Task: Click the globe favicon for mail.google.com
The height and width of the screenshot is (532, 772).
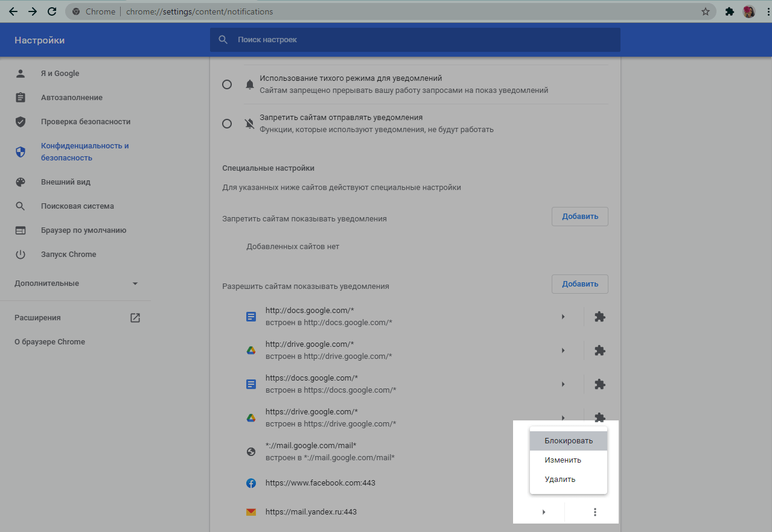Action: 251,452
